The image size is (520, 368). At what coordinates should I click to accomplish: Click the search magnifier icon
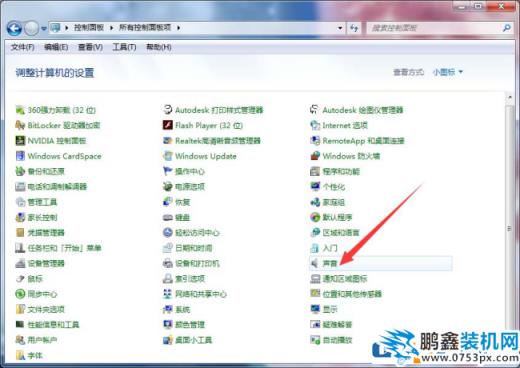coord(507,28)
